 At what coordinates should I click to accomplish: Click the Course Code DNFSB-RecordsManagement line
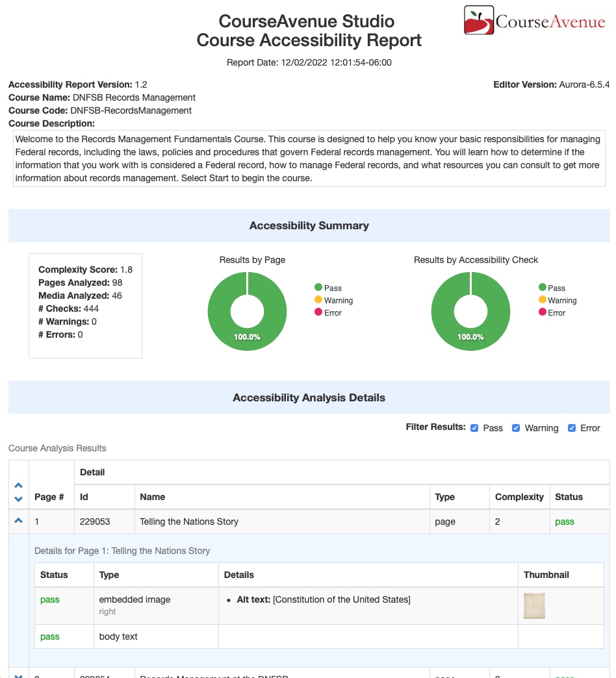click(100, 110)
